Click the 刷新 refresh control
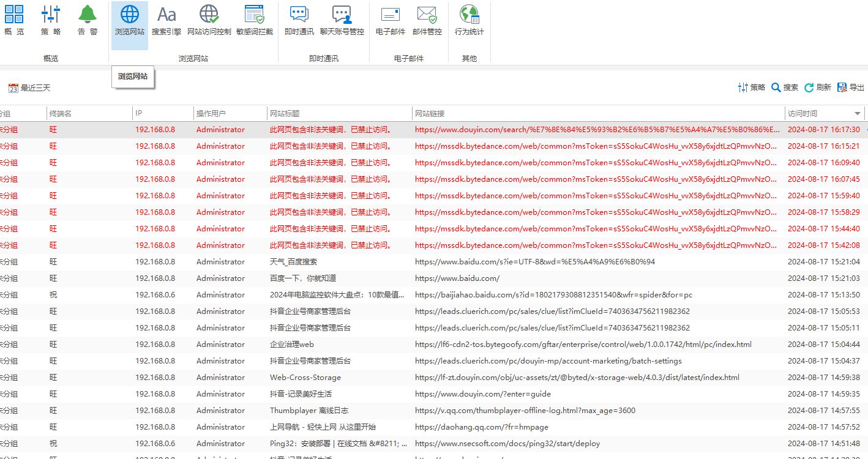This screenshot has width=868, height=459. tap(818, 88)
